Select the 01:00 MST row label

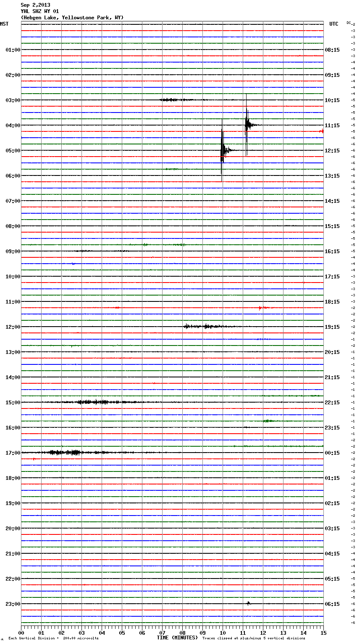click(x=13, y=50)
